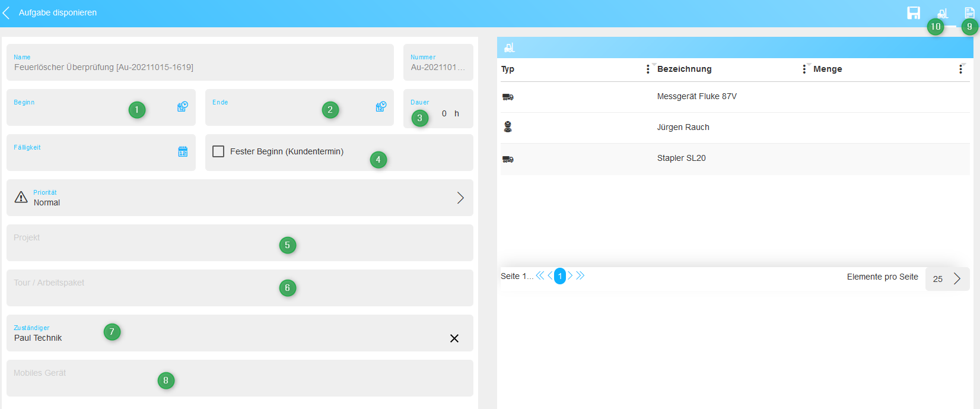
Task: Open the forklift resources icon in the header
Action: pos(942,13)
